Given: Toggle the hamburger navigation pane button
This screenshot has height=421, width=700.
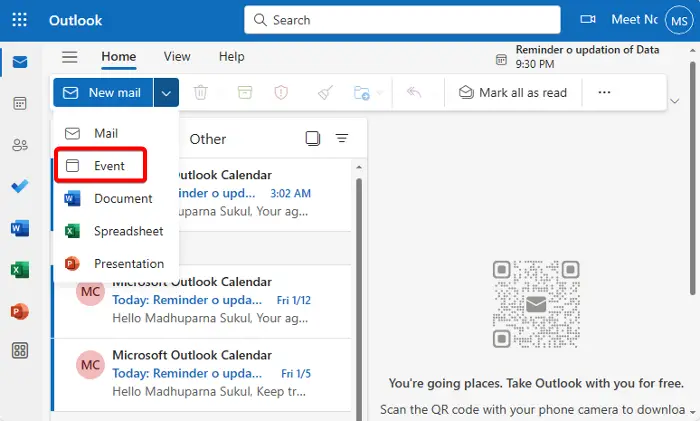Looking at the screenshot, I should coord(69,57).
